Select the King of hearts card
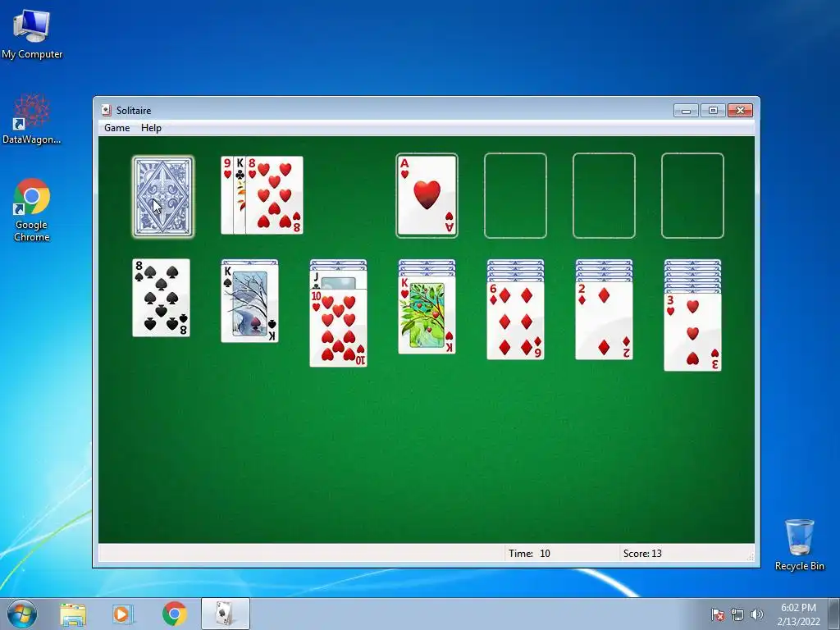The height and width of the screenshot is (630, 840). click(427, 315)
